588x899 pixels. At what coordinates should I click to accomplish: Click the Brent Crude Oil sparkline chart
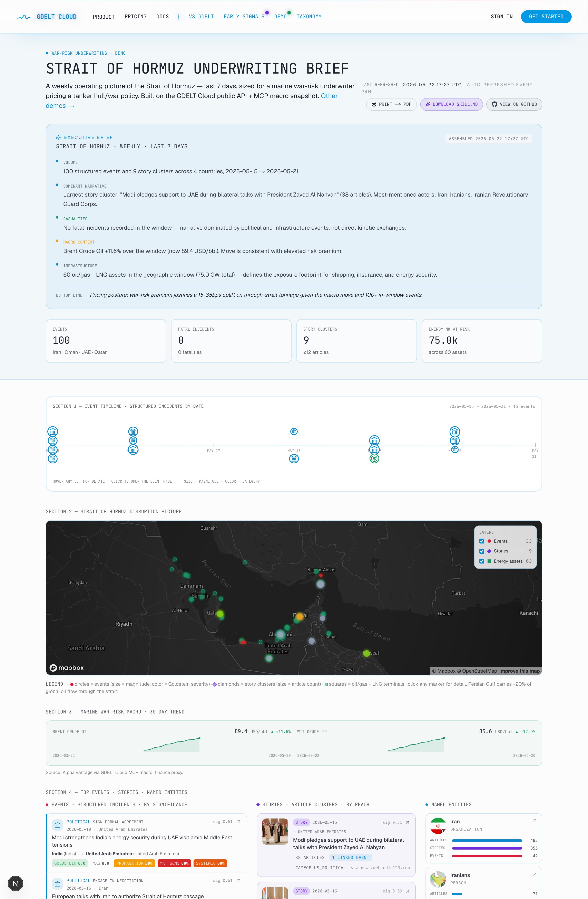click(172, 744)
